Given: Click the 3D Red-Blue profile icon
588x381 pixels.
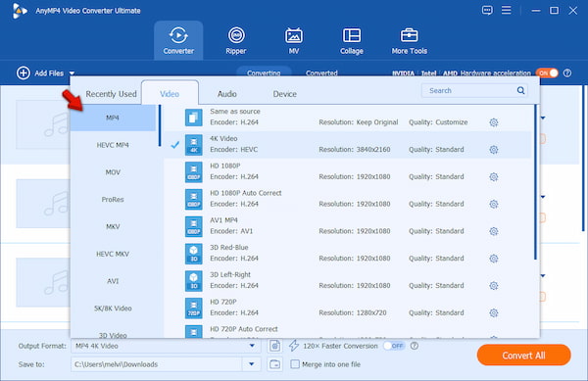Looking at the screenshot, I should point(193,254).
